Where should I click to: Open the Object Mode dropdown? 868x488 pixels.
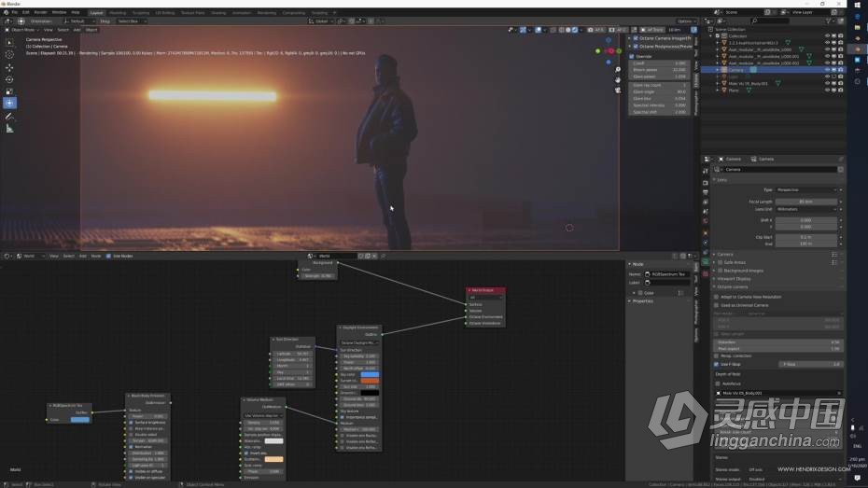21,30
